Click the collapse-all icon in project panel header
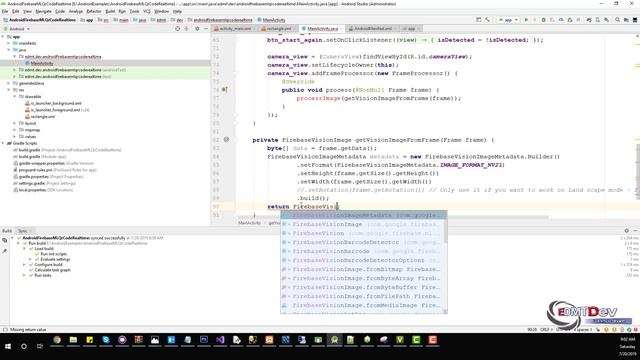 click(x=187, y=29)
